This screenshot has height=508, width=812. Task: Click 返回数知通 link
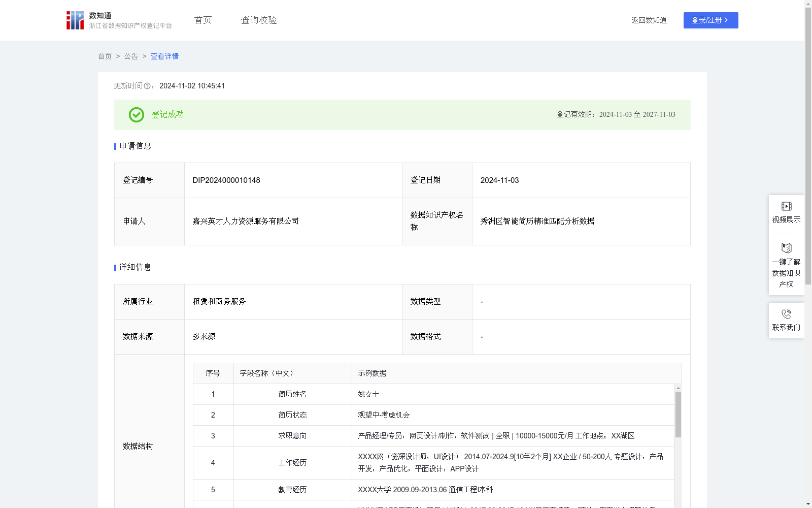[x=649, y=20]
